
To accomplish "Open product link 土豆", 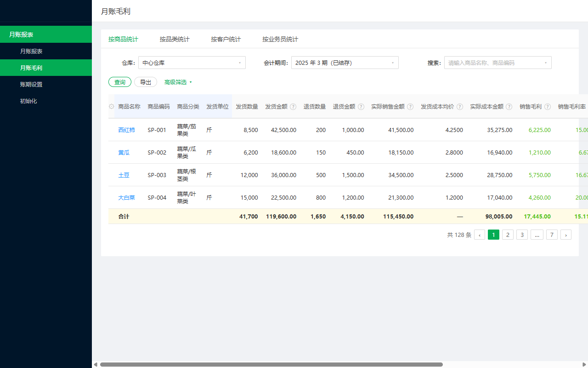I will pyautogui.click(x=124, y=175).
